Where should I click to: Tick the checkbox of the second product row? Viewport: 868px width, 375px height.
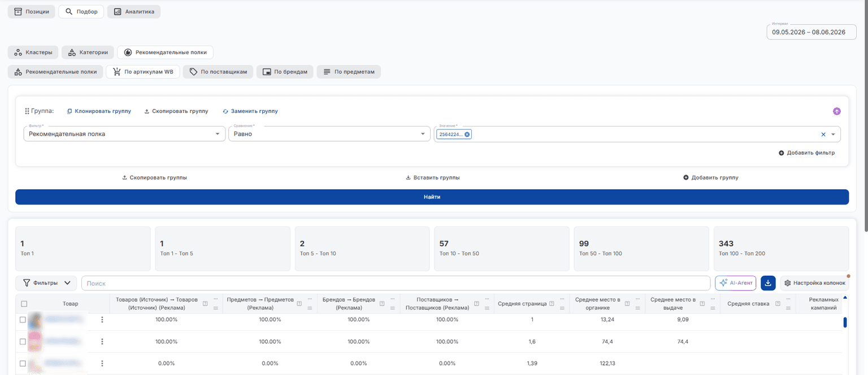(23, 342)
